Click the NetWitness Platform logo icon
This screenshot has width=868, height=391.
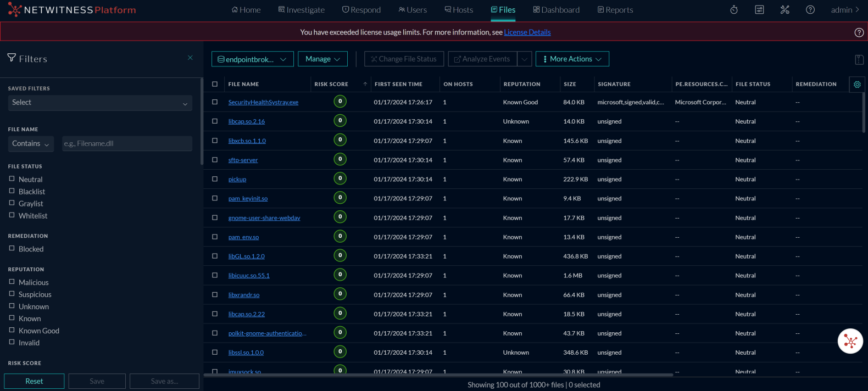pos(15,10)
